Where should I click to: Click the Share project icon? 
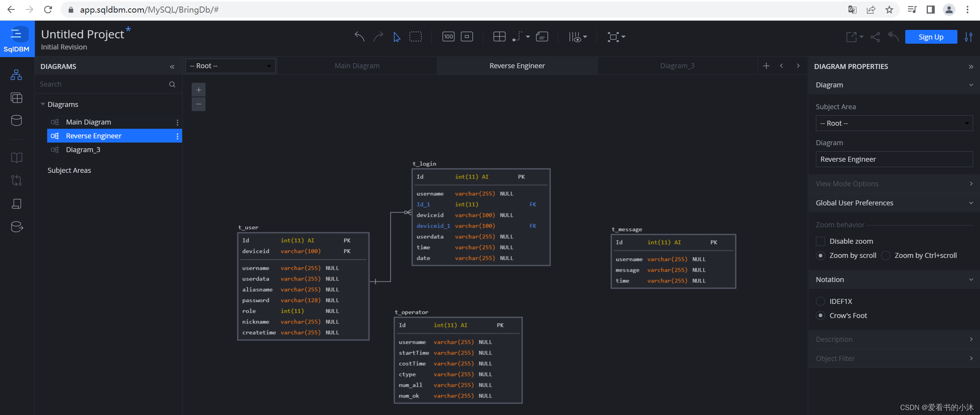875,37
